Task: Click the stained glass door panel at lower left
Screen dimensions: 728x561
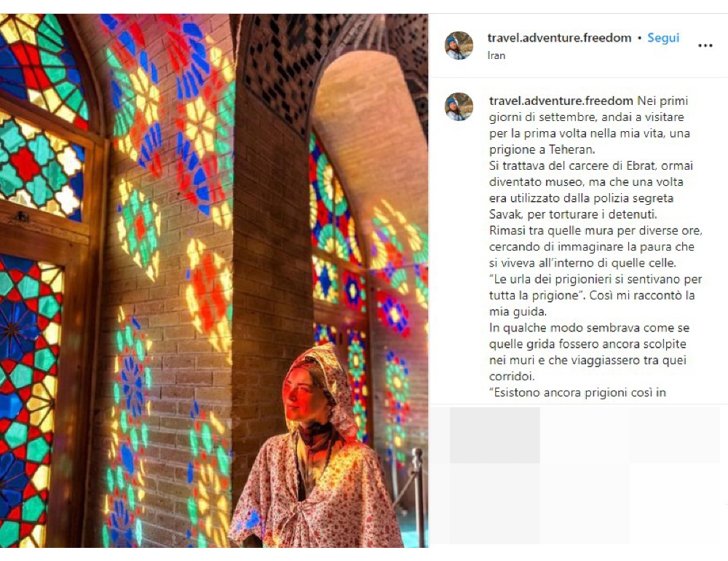Action: tap(29, 400)
